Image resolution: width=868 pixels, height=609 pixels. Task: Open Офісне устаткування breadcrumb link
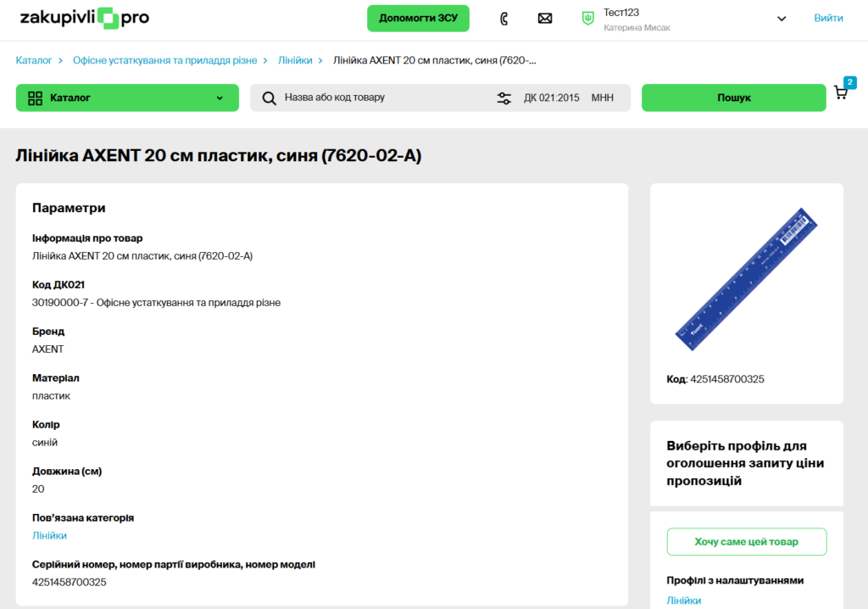(x=164, y=60)
